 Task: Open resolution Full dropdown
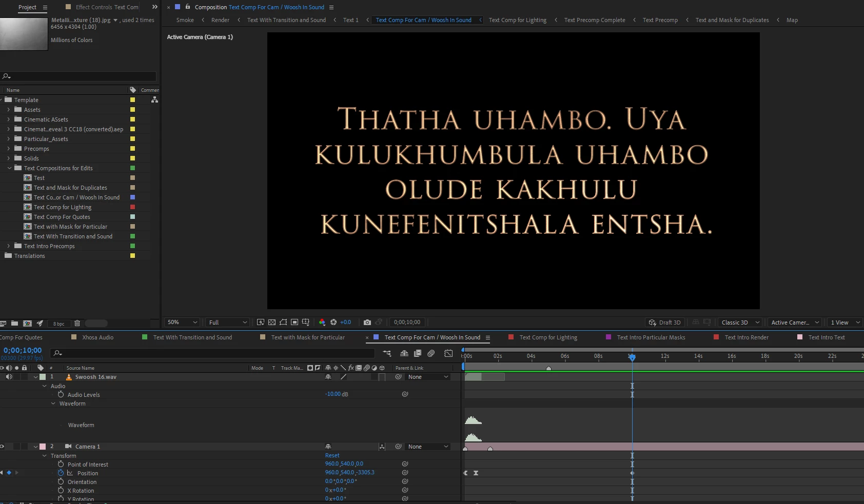(x=227, y=322)
